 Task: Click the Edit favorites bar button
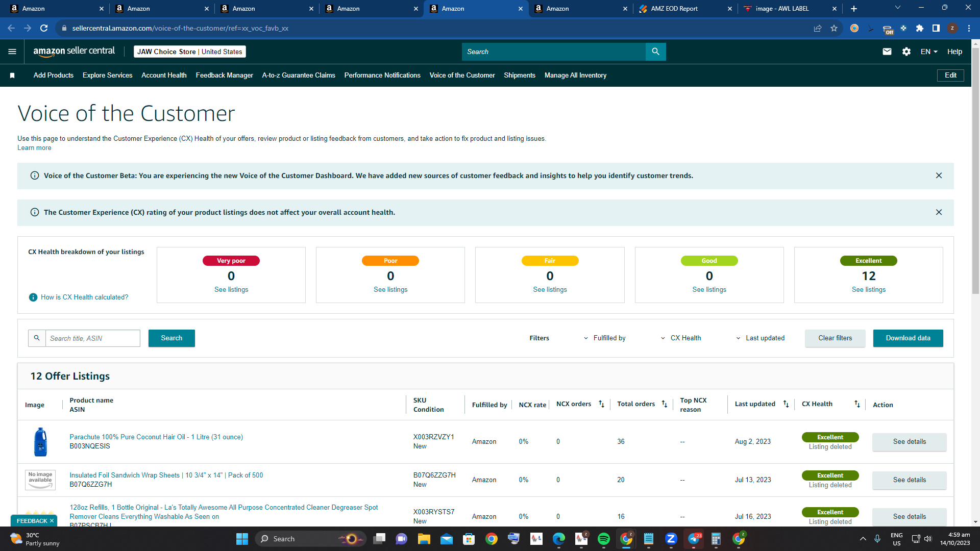(x=950, y=76)
